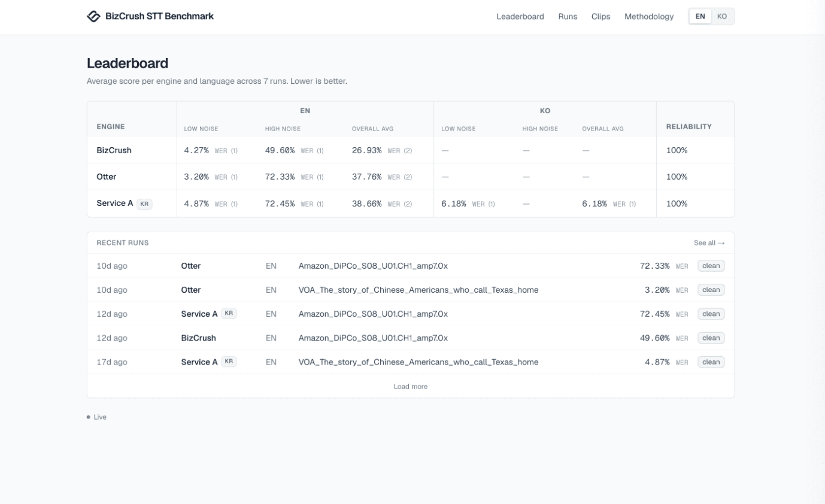Click the 26.93% overall average score

tap(367, 150)
